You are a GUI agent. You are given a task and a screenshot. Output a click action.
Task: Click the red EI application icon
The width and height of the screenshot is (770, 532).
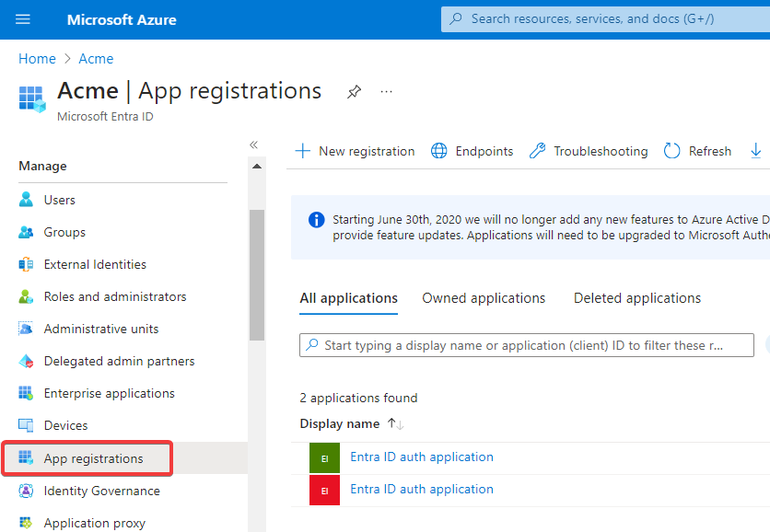tap(324, 491)
